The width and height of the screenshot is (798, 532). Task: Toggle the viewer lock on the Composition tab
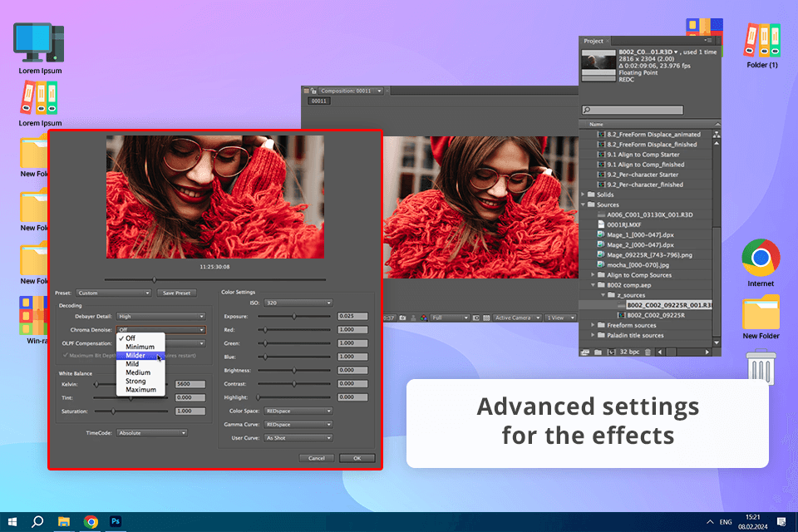[313, 91]
